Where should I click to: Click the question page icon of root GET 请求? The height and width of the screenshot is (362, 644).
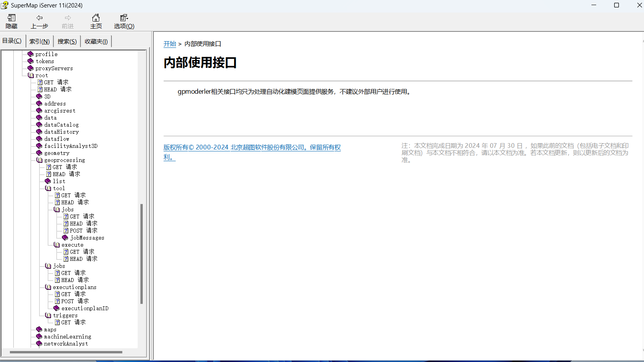(40, 82)
